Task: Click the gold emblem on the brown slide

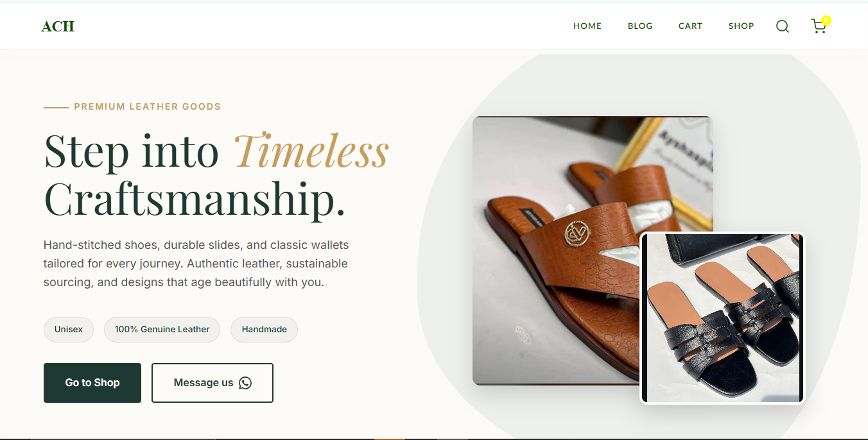Action: click(x=576, y=233)
